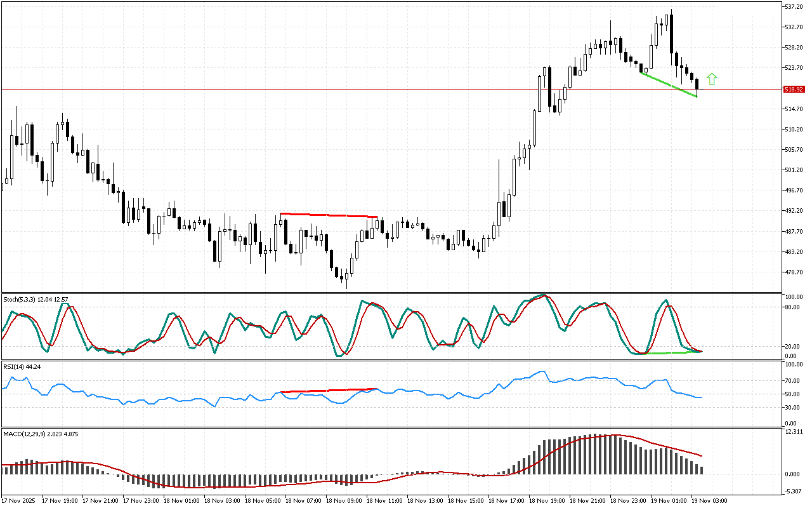Click the 537.20 price axis label

click(x=794, y=7)
